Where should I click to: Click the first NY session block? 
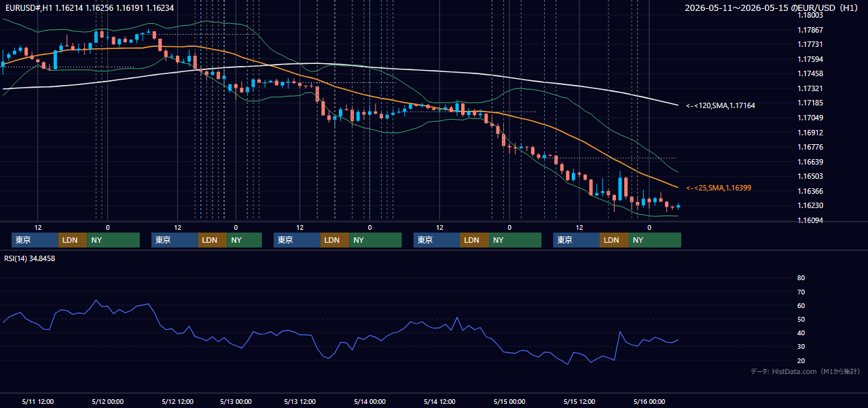tap(113, 240)
